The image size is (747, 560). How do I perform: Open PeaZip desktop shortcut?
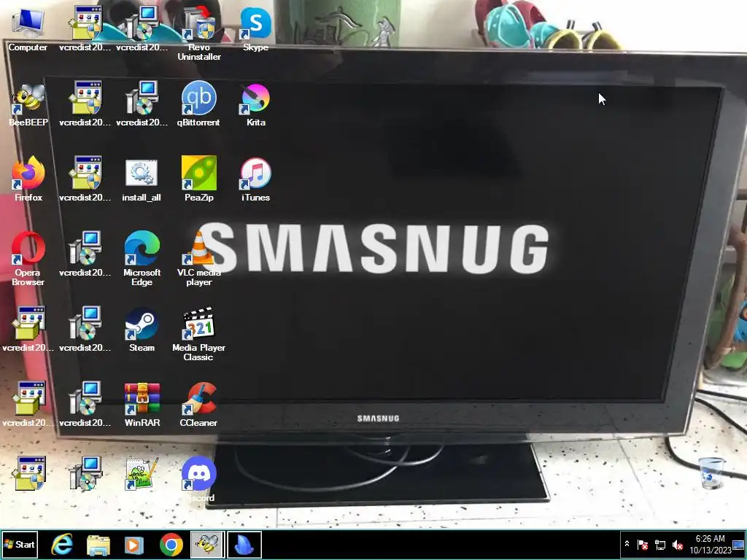click(198, 179)
